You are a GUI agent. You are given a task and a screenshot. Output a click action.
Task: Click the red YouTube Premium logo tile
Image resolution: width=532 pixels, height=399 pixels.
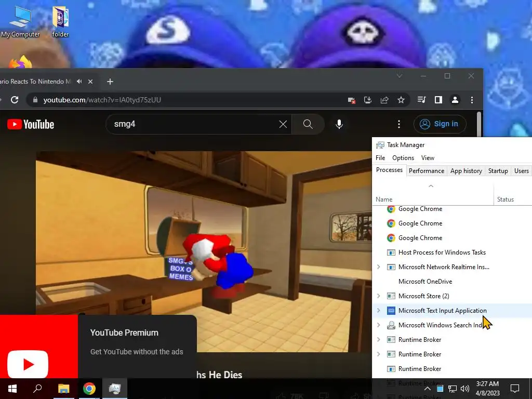[38, 346]
